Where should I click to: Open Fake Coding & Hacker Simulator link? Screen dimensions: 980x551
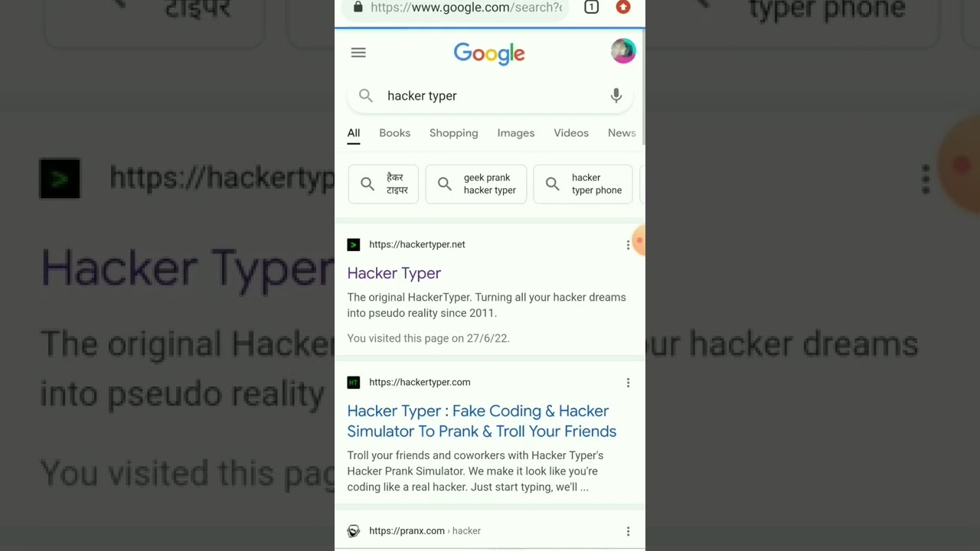click(482, 421)
